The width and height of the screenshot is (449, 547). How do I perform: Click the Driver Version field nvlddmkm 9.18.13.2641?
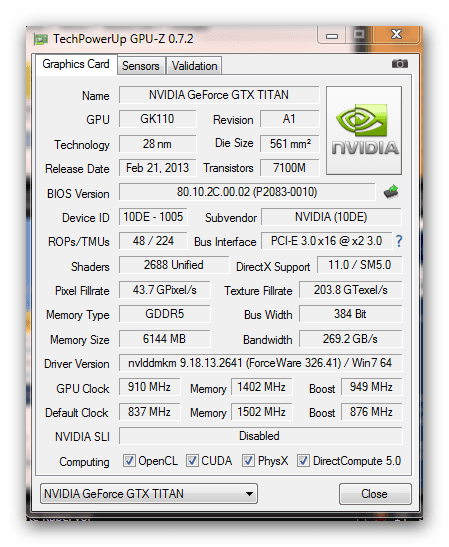point(260,363)
